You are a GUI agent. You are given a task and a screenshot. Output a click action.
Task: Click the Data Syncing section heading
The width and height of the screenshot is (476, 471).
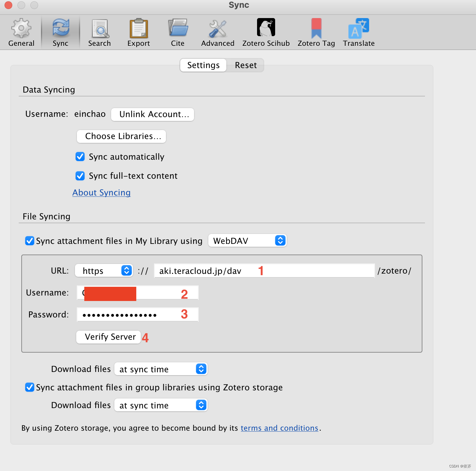pos(49,90)
